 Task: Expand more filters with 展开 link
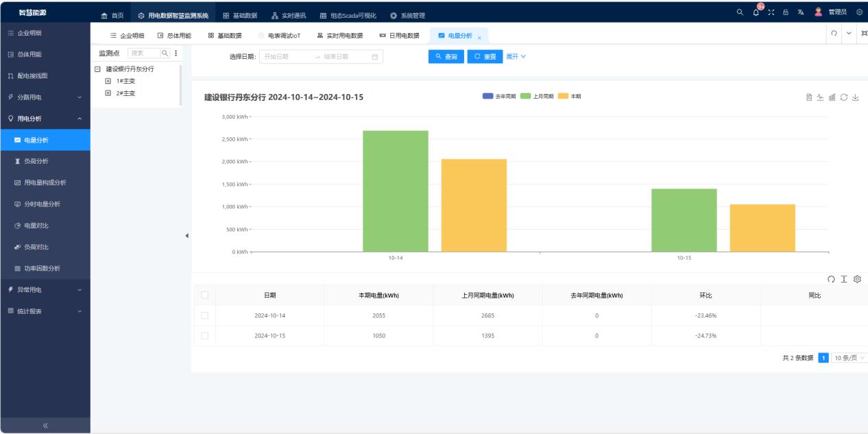click(516, 56)
